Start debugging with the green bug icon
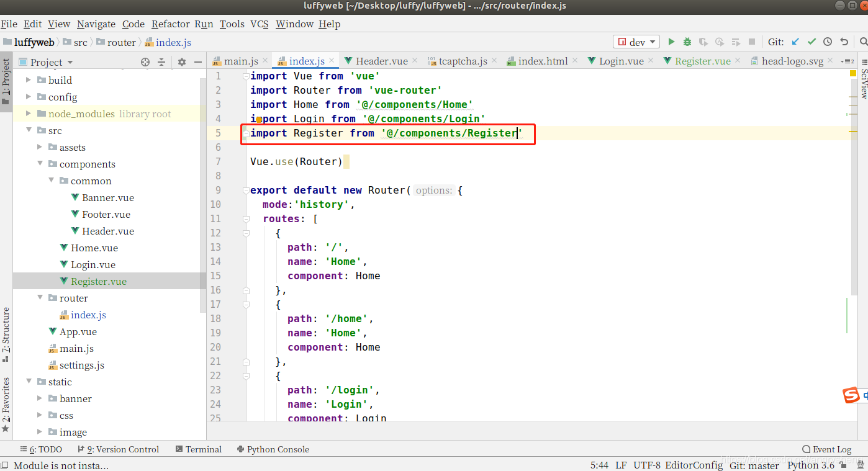The height and width of the screenshot is (471, 868). point(687,42)
